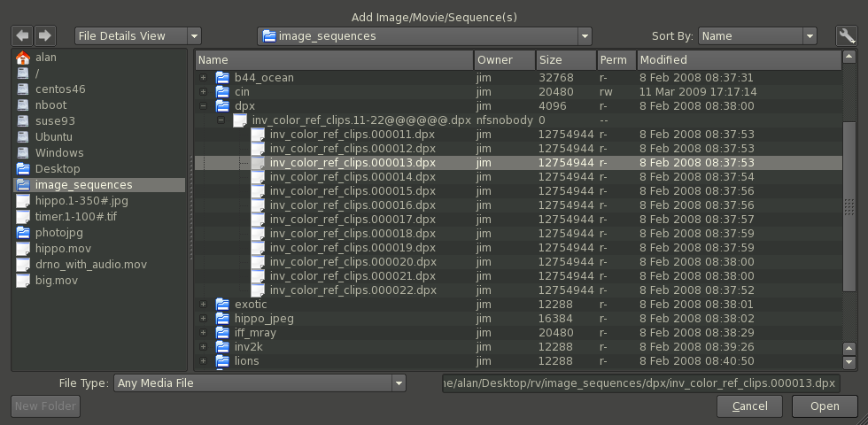Sort by the Name column header
868x425 pixels.
[x=335, y=60]
